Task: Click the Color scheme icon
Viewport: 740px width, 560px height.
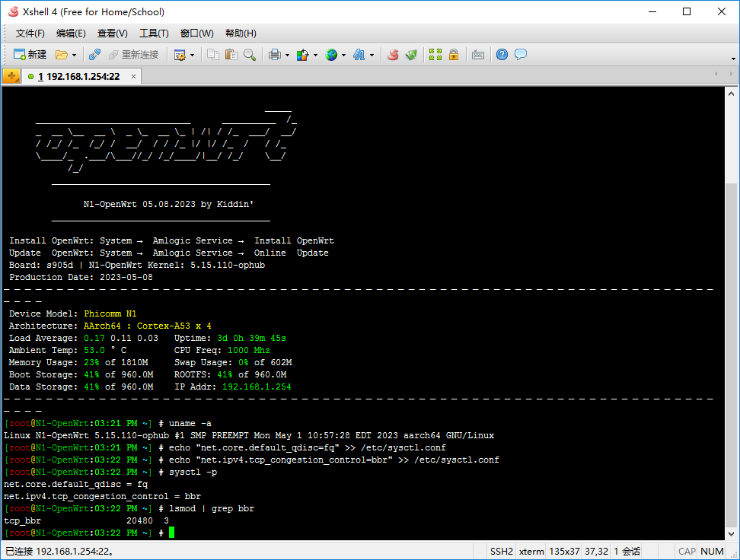Action: pyautogui.click(x=302, y=56)
